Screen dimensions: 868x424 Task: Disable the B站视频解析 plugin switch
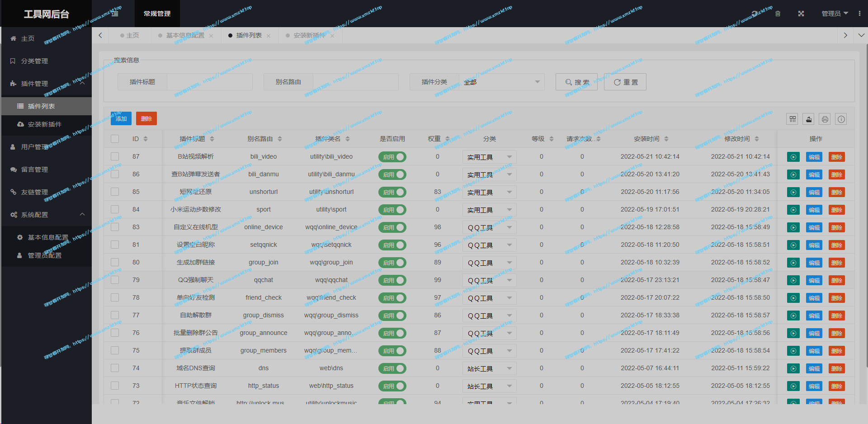tap(392, 157)
